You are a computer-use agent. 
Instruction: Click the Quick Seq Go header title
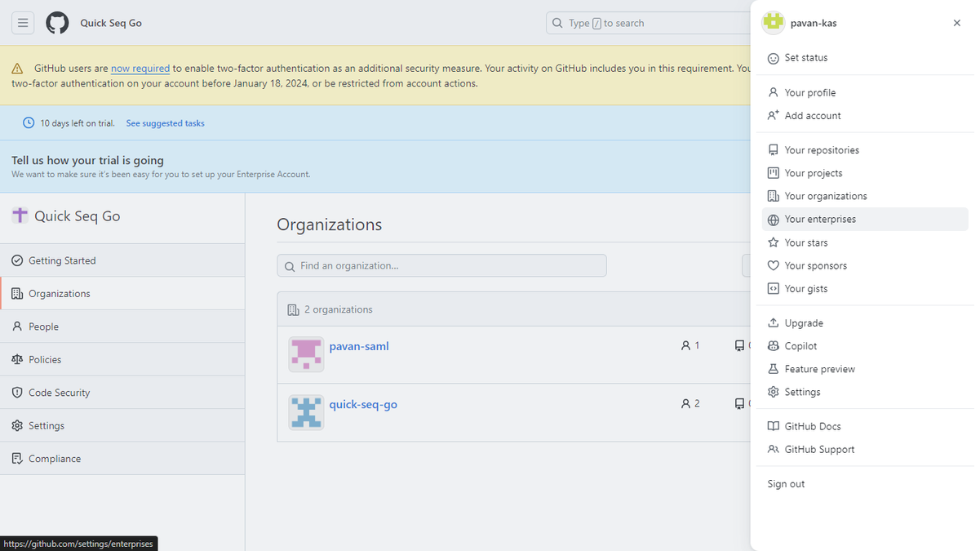coord(111,23)
